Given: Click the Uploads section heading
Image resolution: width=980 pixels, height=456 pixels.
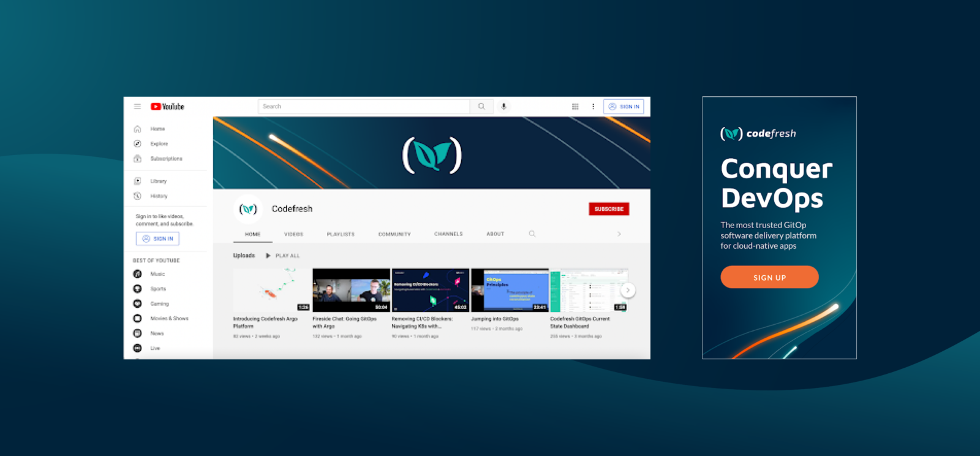Looking at the screenshot, I should tap(244, 256).
